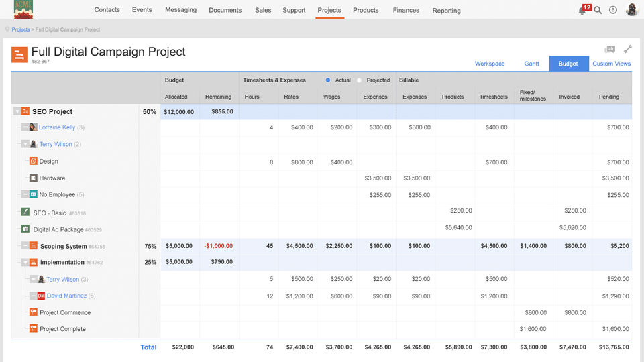644x362 pixels.
Task: Open the Finances menu
Action: [x=406, y=10]
